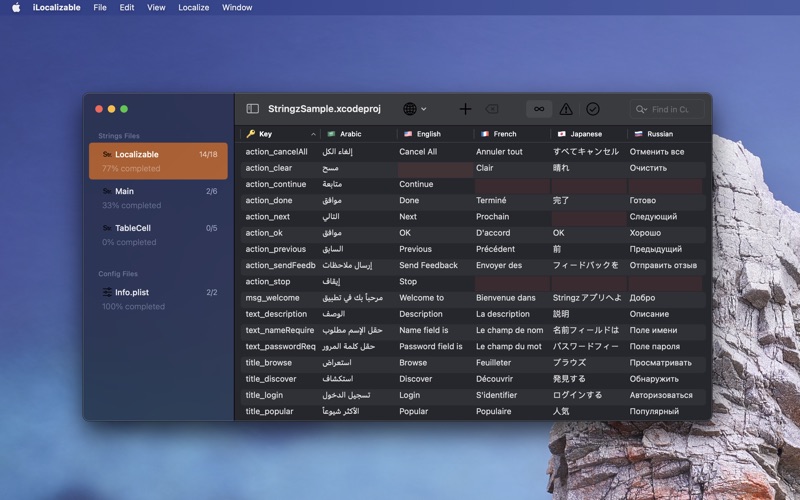
Task: Add a new key with plus icon
Action: click(x=465, y=109)
